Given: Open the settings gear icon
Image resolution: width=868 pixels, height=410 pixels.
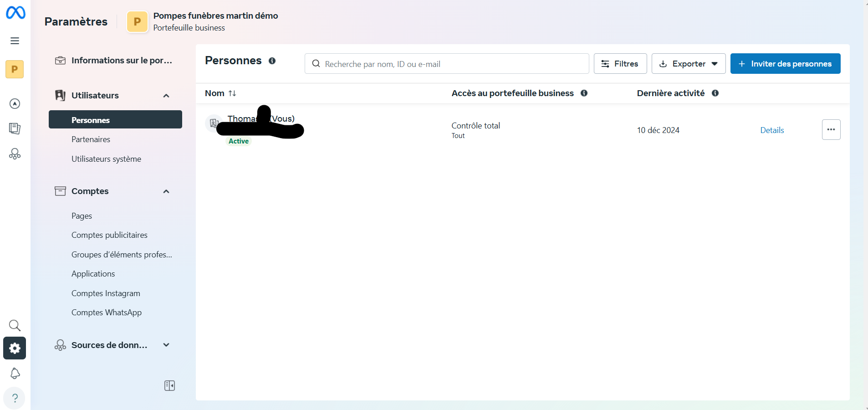Looking at the screenshot, I should [15, 348].
